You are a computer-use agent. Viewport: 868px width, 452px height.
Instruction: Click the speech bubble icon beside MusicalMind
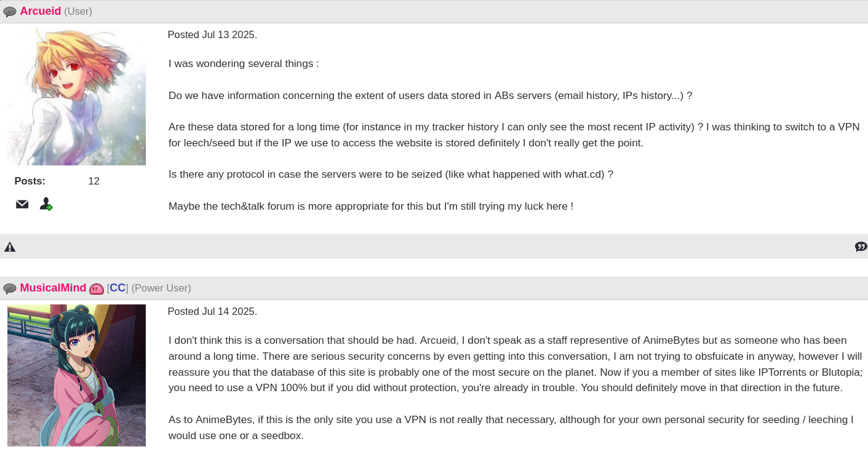click(9, 288)
